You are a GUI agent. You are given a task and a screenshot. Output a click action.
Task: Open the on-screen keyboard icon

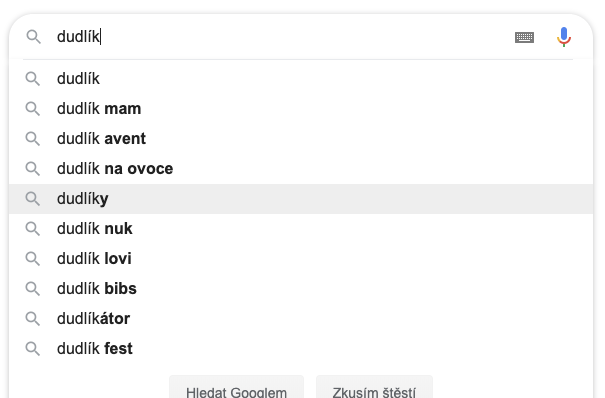pyautogui.click(x=524, y=37)
